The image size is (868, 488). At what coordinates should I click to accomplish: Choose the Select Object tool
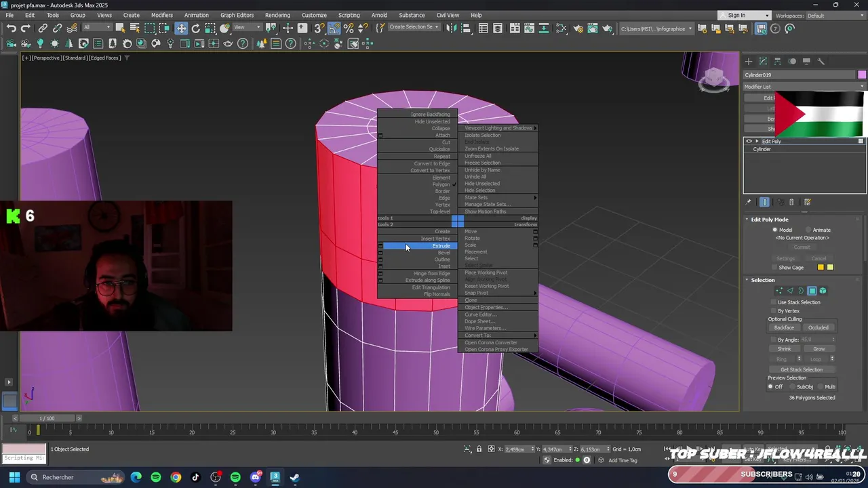tap(120, 28)
